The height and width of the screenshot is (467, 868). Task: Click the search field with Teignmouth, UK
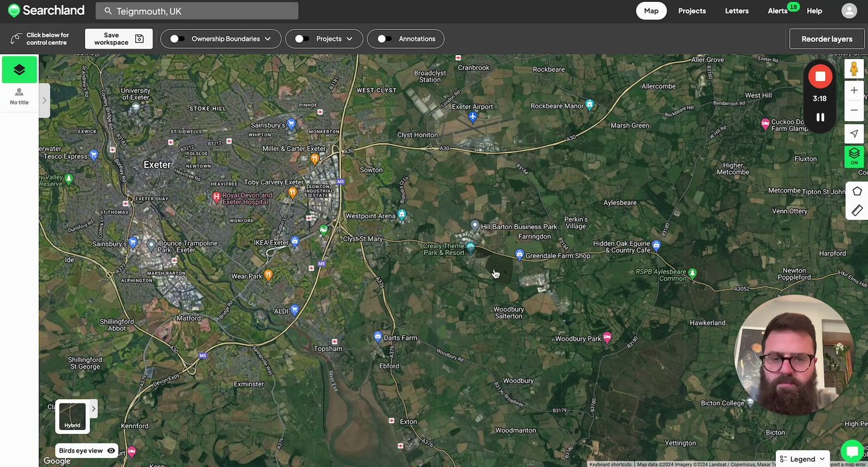click(x=197, y=11)
